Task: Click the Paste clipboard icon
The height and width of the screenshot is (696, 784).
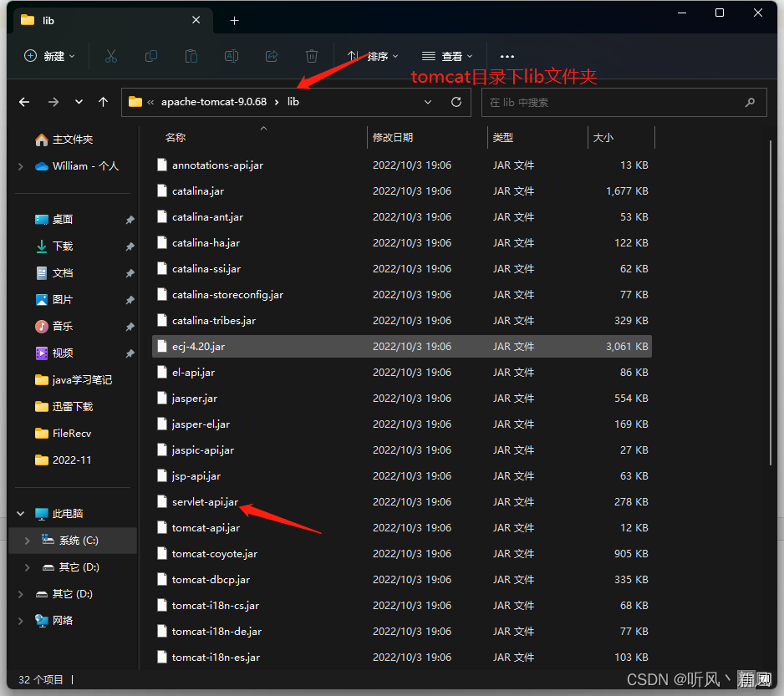Action: pyautogui.click(x=191, y=56)
